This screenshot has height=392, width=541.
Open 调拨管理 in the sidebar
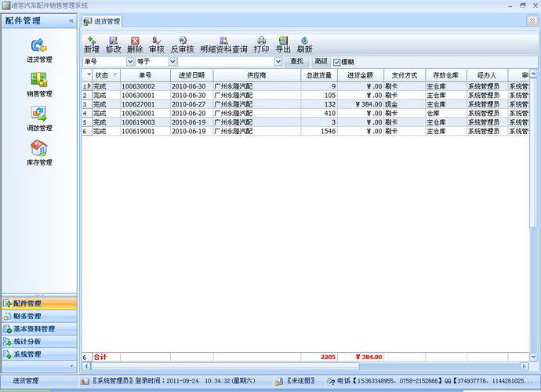pos(39,118)
